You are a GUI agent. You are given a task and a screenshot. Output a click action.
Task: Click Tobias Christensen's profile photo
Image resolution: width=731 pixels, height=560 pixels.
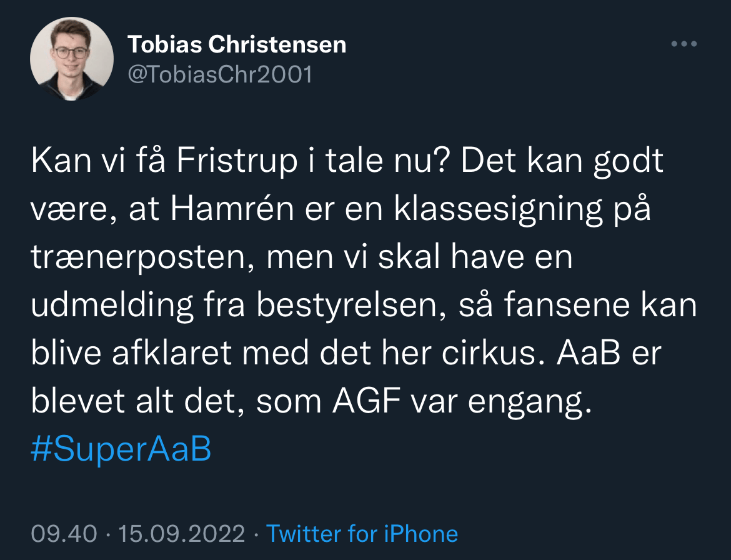(x=72, y=59)
